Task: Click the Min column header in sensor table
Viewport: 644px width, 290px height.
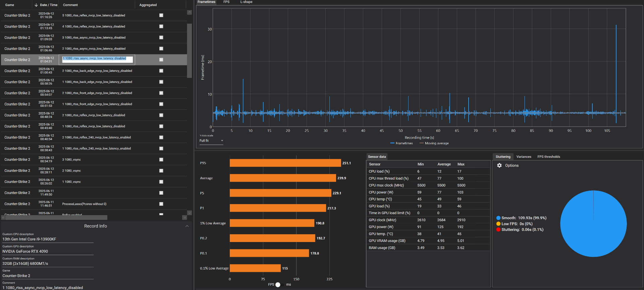Action: click(x=421, y=164)
